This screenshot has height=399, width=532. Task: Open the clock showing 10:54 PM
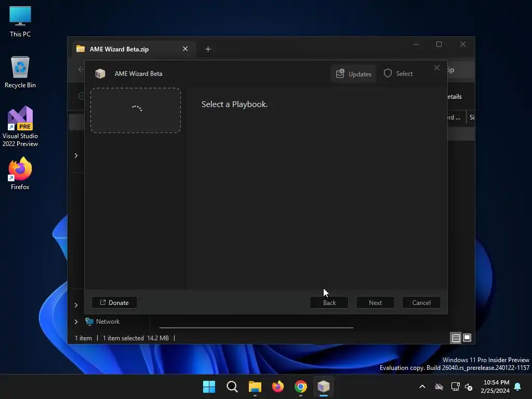(x=495, y=387)
